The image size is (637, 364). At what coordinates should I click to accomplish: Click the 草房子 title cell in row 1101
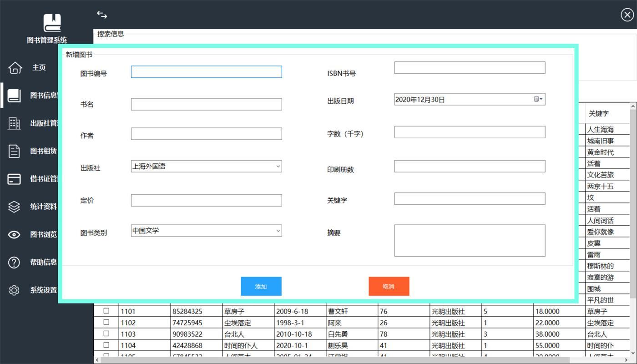248,312
